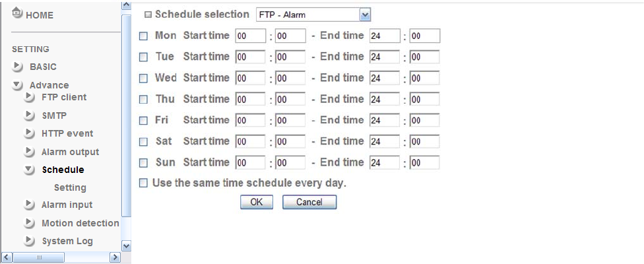Expand the BASIC settings section
This screenshot has width=644, height=264.
(x=17, y=67)
